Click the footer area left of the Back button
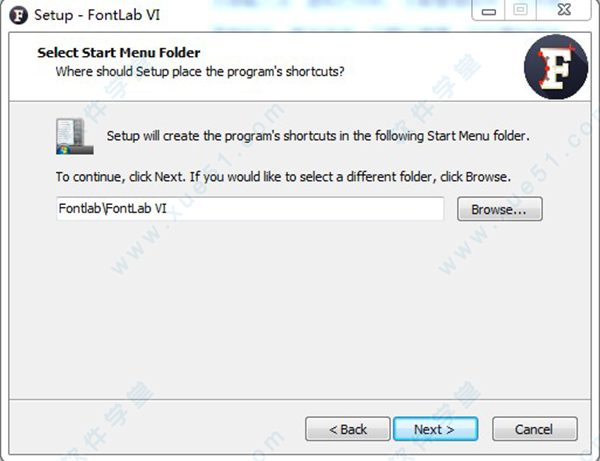Screen dimensions: 600x461 tap(157, 428)
